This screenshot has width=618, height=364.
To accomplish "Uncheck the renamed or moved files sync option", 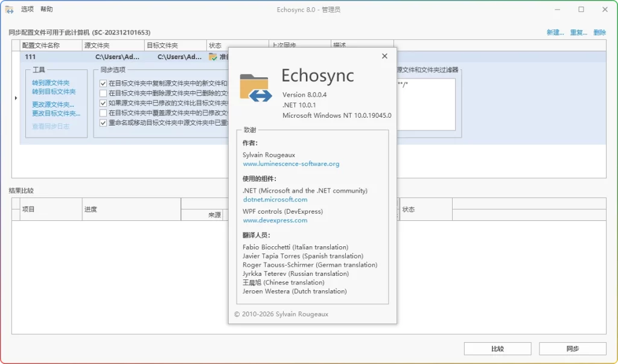I will click(x=103, y=123).
